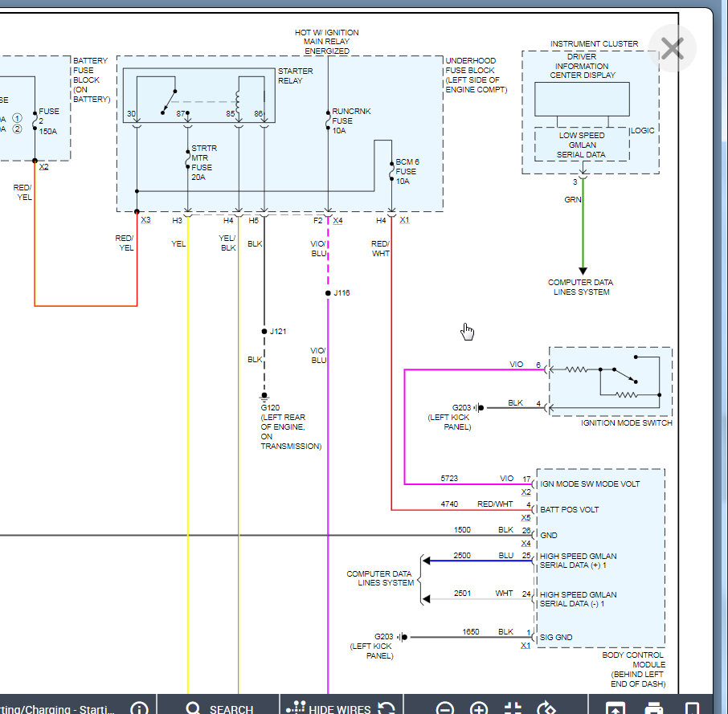Viewport: 728px width, 714px height.
Task: Click IGNITION MODE SWITCH label
Action: coord(626,422)
